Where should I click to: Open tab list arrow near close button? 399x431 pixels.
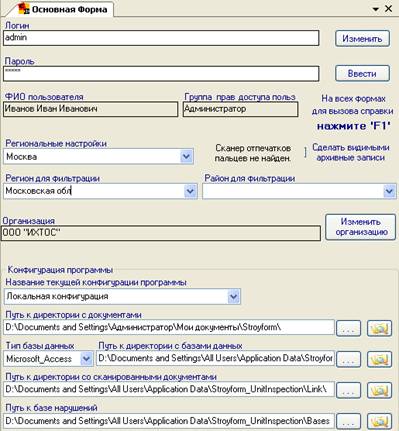[x=376, y=9]
